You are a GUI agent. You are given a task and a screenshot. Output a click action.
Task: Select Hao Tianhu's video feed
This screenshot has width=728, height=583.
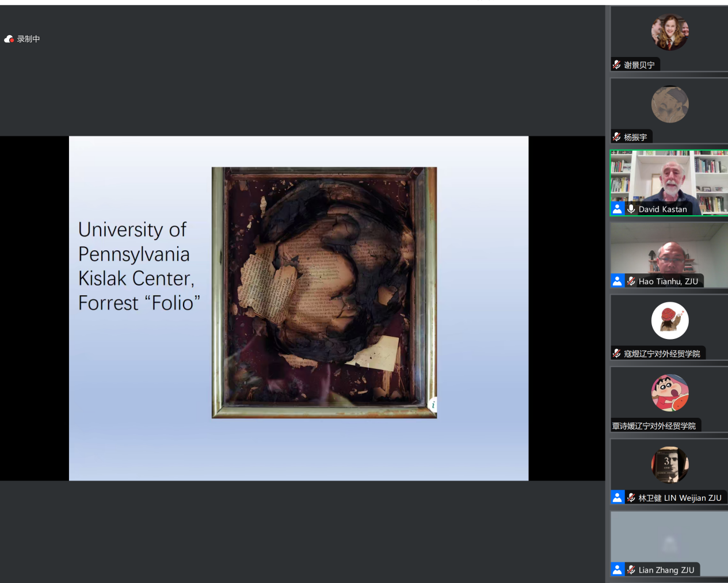point(669,255)
